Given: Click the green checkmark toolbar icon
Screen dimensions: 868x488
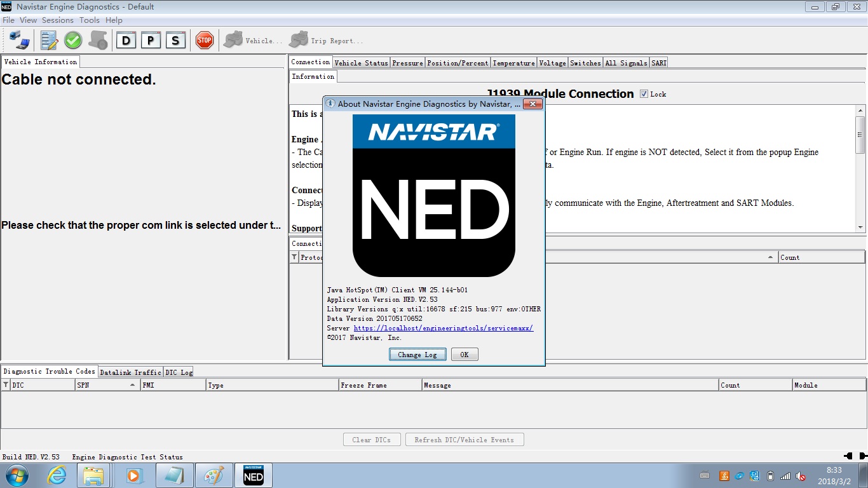Looking at the screenshot, I should [x=73, y=41].
